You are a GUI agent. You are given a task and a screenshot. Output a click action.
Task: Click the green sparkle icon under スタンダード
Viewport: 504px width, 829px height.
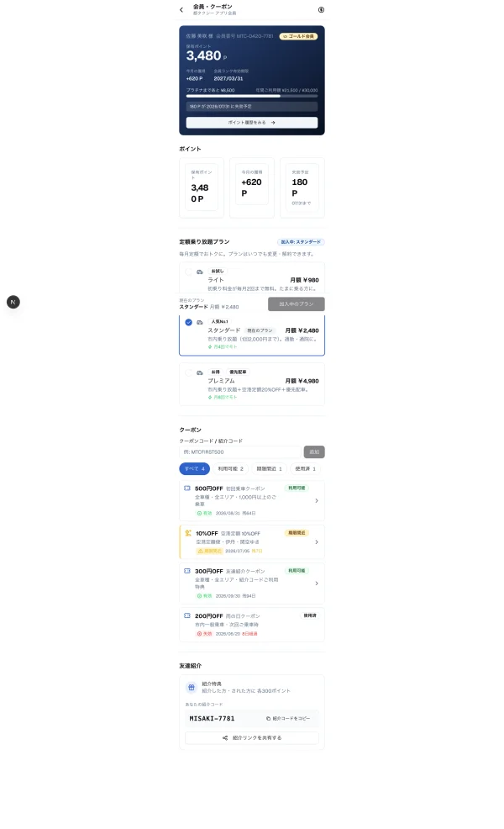pyautogui.click(x=210, y=347)
